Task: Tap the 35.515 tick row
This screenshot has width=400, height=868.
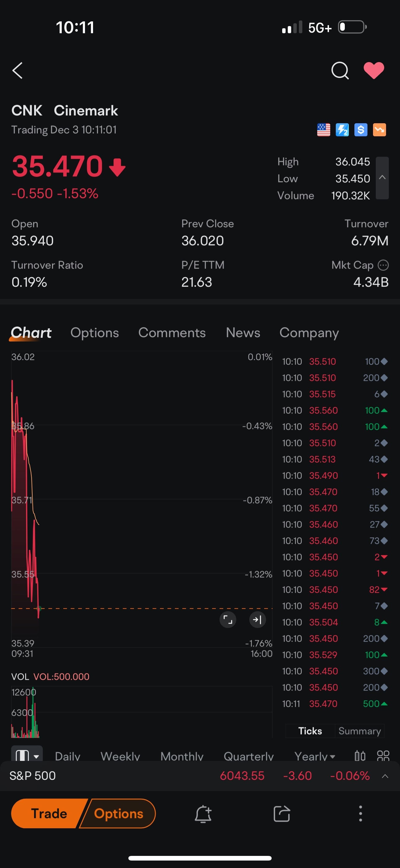Action: (335, 394)
